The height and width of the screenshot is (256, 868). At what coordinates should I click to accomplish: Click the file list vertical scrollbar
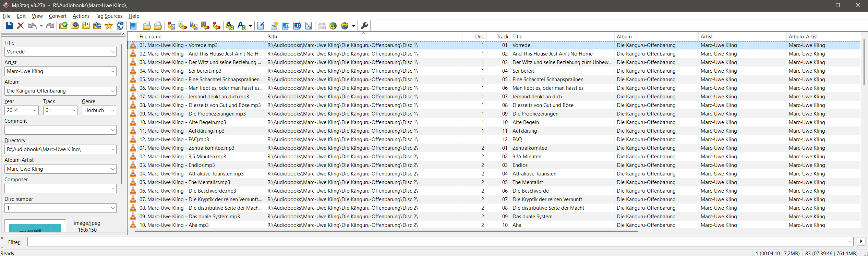coord(864,62)
